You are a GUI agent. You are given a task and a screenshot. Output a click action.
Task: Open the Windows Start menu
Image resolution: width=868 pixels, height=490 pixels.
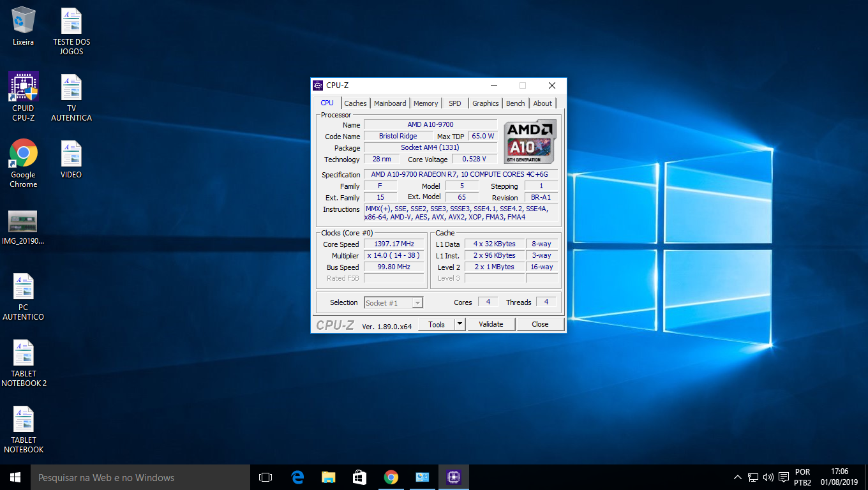pos(15,477)
